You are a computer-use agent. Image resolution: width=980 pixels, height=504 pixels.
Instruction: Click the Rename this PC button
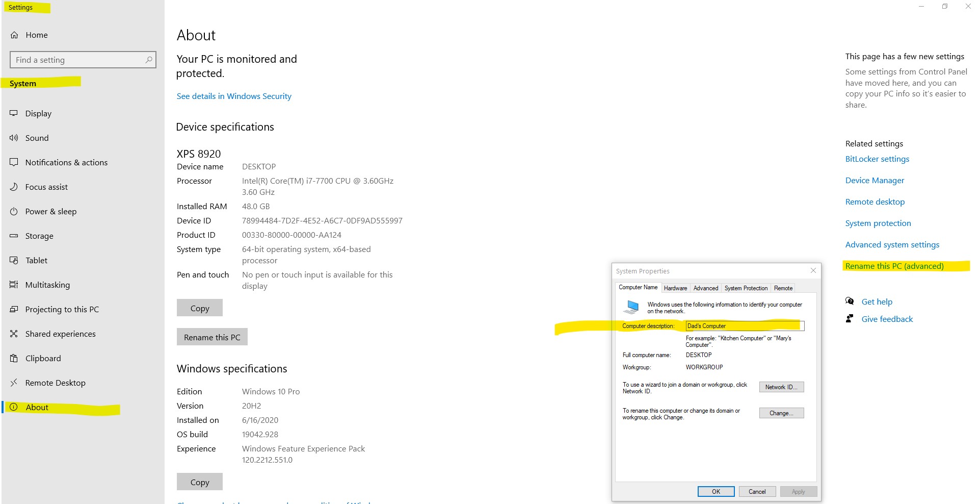coord(212,337)
